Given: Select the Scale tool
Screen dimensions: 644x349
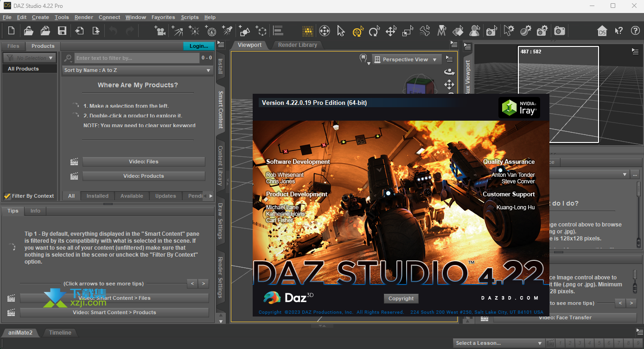Looking at the screenshot, I should click(408, 31).
